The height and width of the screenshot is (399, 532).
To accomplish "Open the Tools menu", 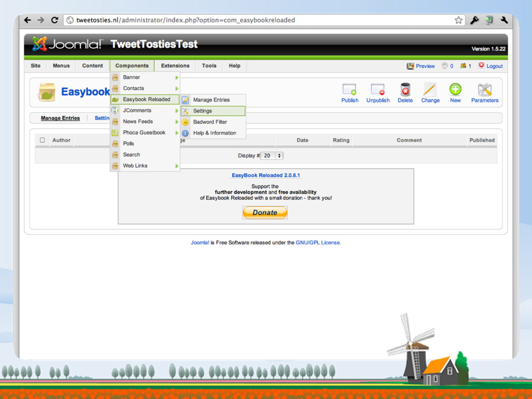I will [x=209, y=66].
